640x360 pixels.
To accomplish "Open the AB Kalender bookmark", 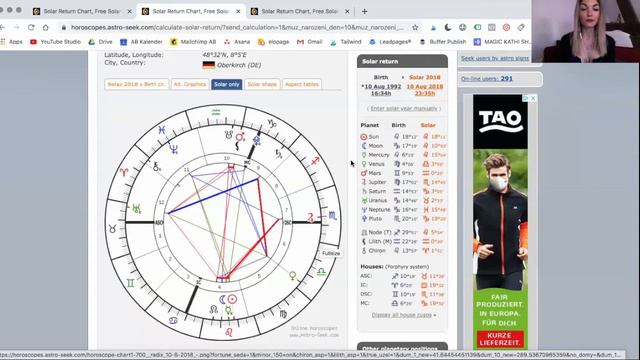I will (142, 42).
